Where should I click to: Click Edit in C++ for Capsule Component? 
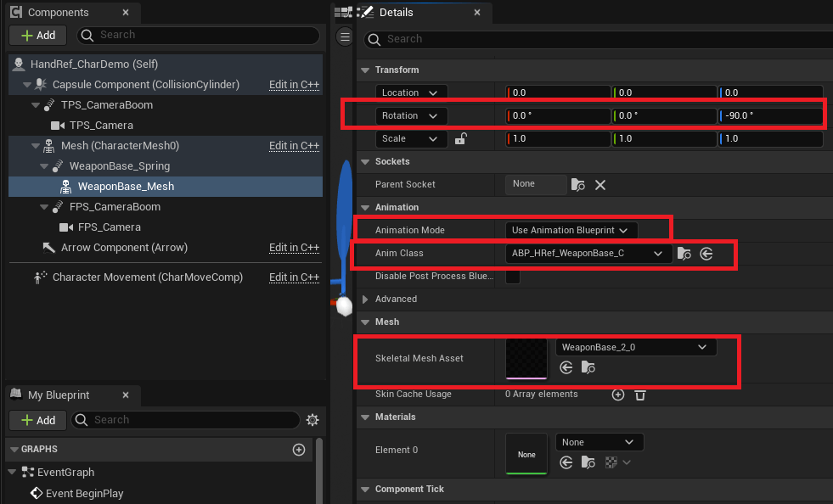(x=294, y=85)
